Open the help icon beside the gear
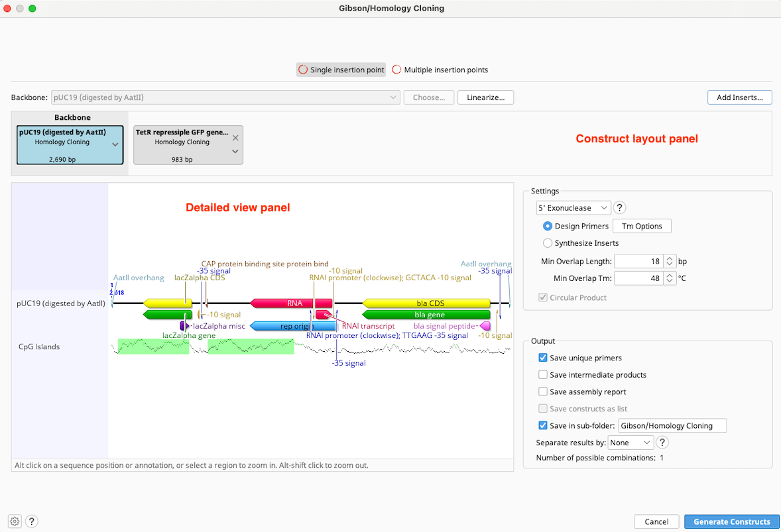Screen dimensions: 781x532 click(x=31, y=521)
